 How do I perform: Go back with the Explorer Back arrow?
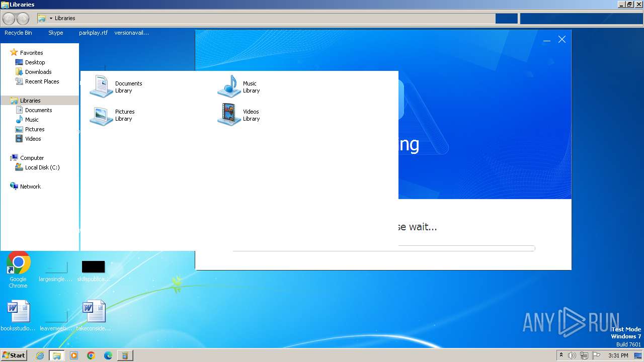coord(9,19)
